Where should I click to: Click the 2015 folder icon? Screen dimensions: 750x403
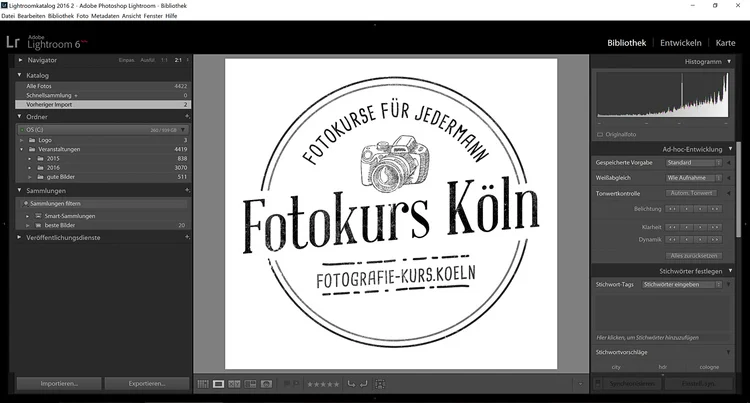(x=41, y=158)
